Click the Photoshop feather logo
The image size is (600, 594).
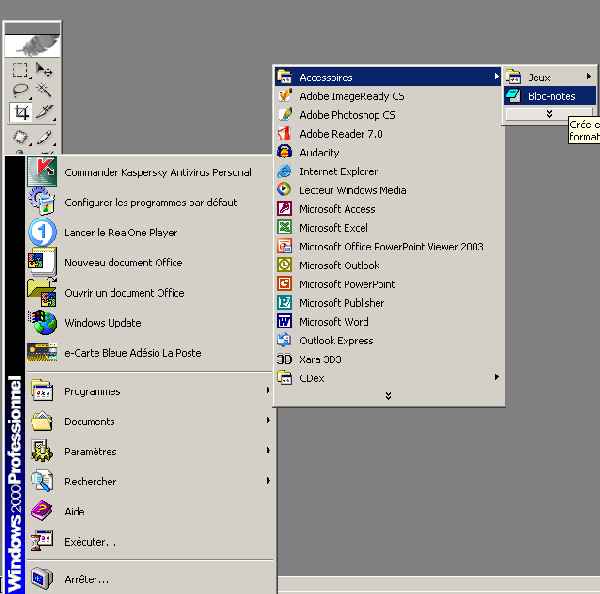click(32, 46)
